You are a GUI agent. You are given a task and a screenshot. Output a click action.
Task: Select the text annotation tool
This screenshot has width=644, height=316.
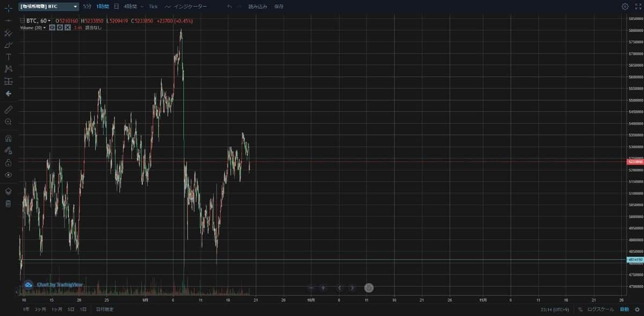point(8,57)
